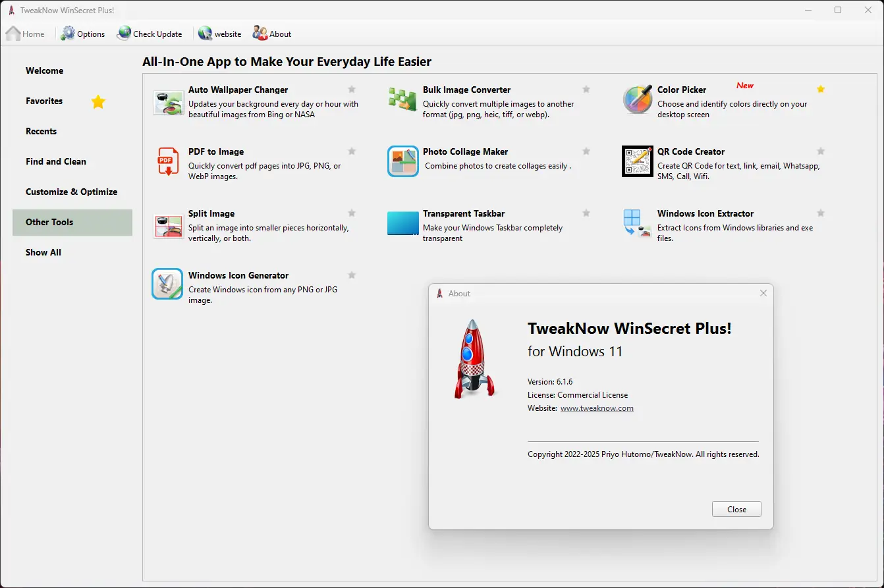The height and width of the screenshot is (588, 884).
Task: Toggle the Transparent Taskbar favorite star
Action: pos(586,213)
